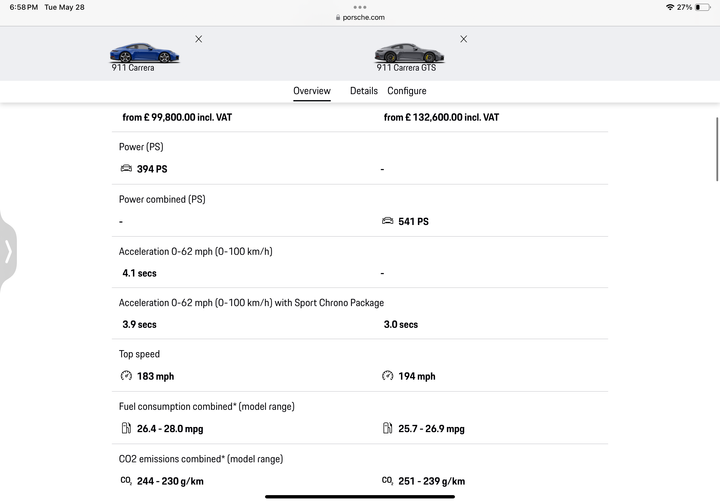Image resolution: width=720 pixels, height=503 pixels.
Task: Open the Configure tab
Action: pyautogui.click(x=407, y=91)
